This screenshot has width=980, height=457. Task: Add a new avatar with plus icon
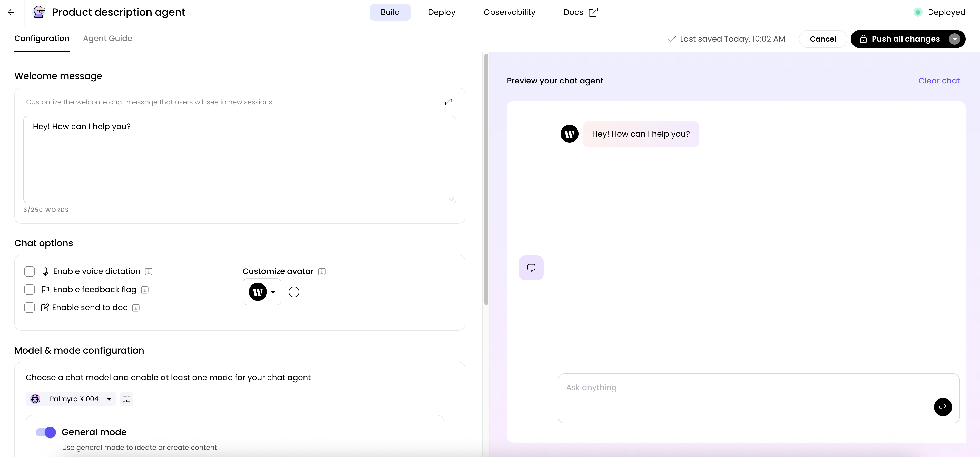pyautogui.click(x=294, y=292)
